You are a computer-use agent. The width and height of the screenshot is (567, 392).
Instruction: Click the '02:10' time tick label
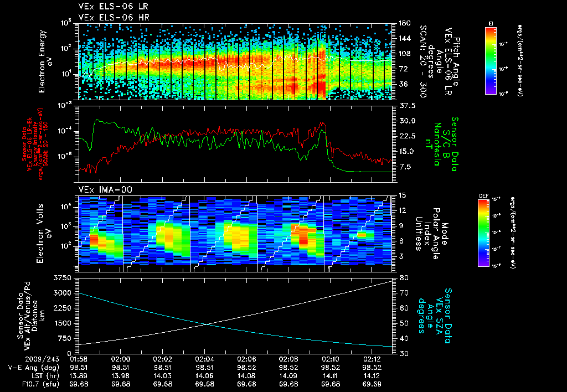(x=331, y=359)
